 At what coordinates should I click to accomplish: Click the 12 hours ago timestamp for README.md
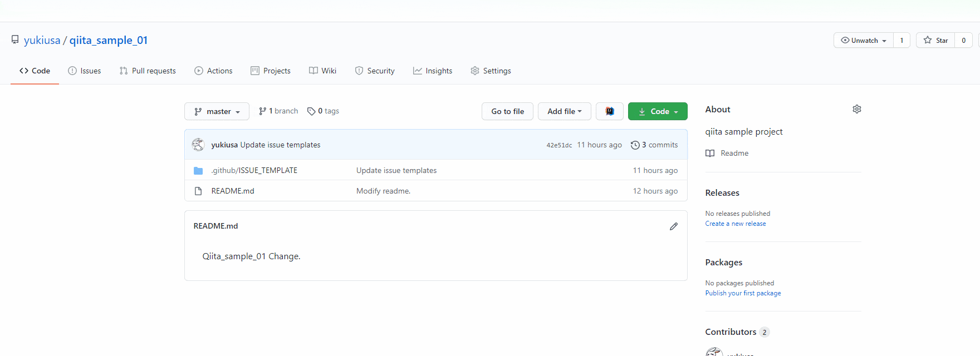coord(655,191)
